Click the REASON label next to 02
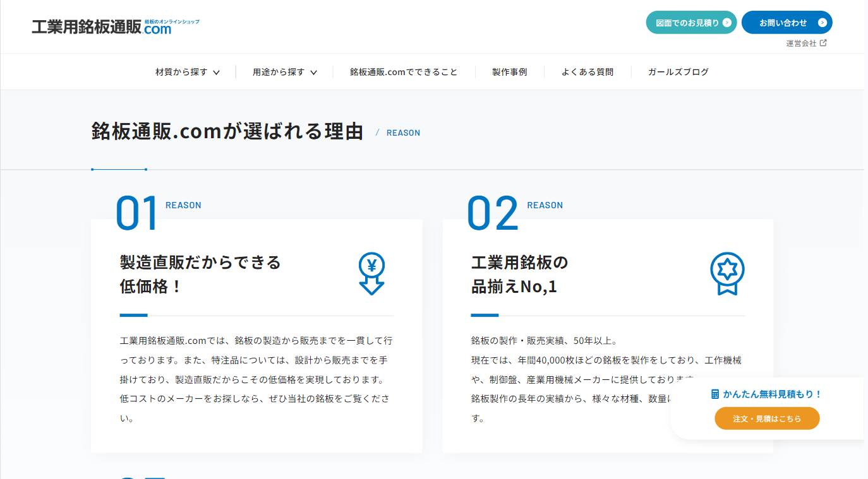868x479 pixels. coord(545,205)
